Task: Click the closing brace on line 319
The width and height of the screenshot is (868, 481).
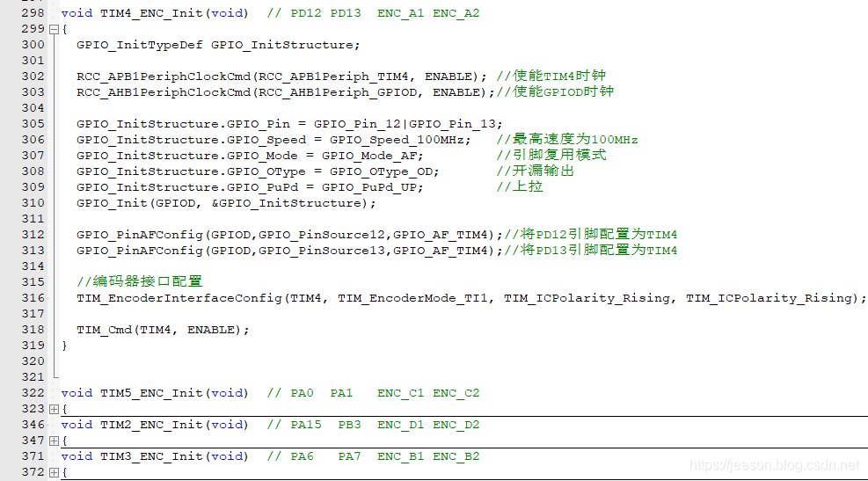Action: (x=65, y=346)
